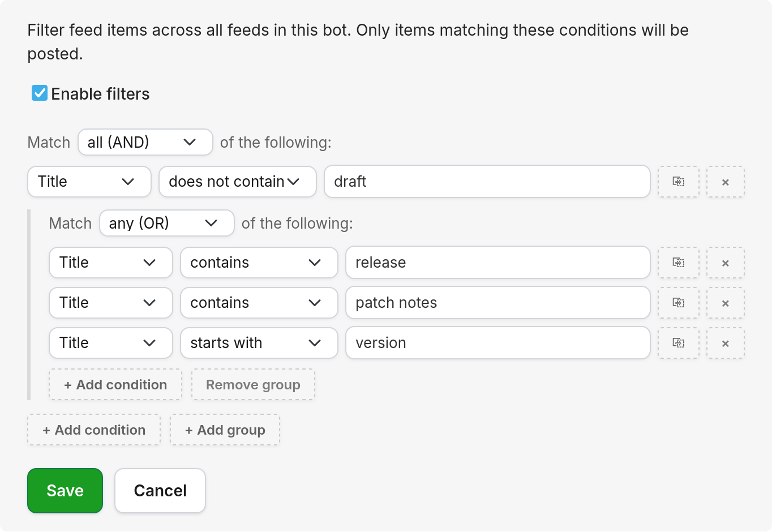The image size is (772, 532).
Task: Remove the patch notes condition via × icon
Action: click(725, 303)
